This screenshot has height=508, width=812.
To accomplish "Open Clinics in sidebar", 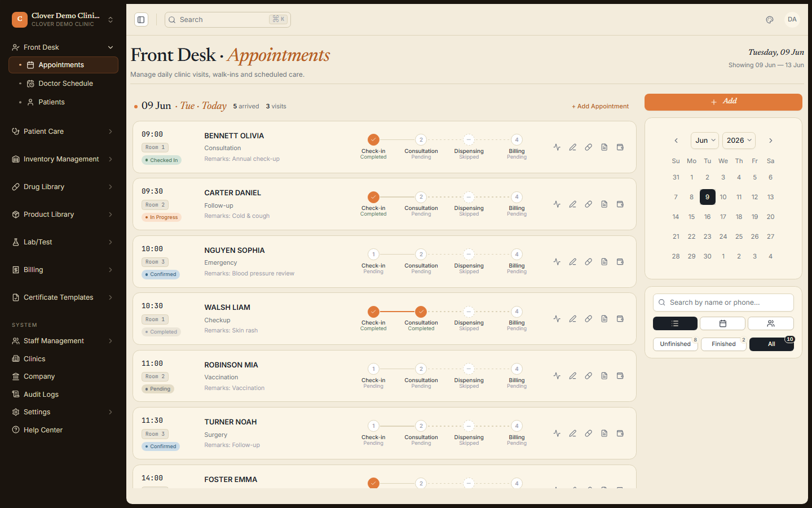I will 63,359.
